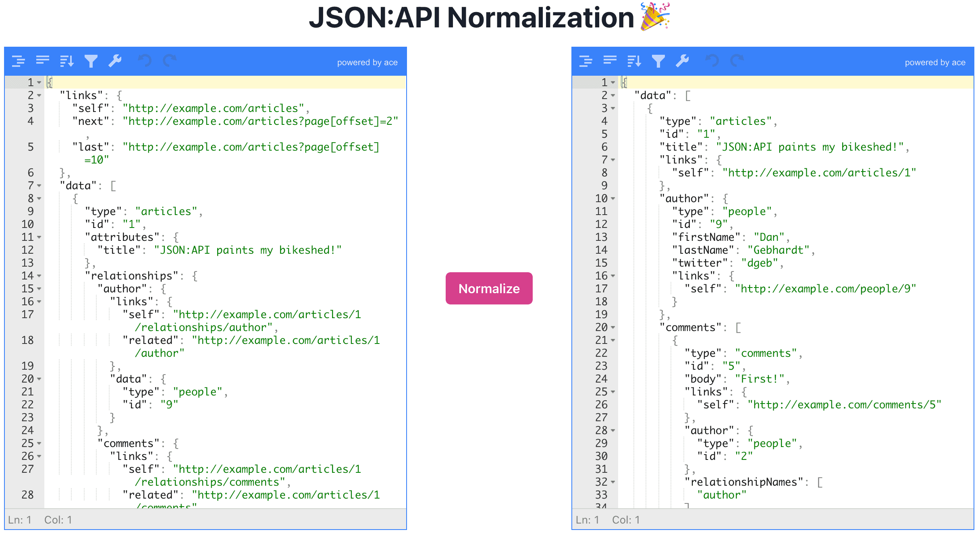The image size is (980, 534).
Task: Collapse "comments" array at right line 20
Action: 613,328
